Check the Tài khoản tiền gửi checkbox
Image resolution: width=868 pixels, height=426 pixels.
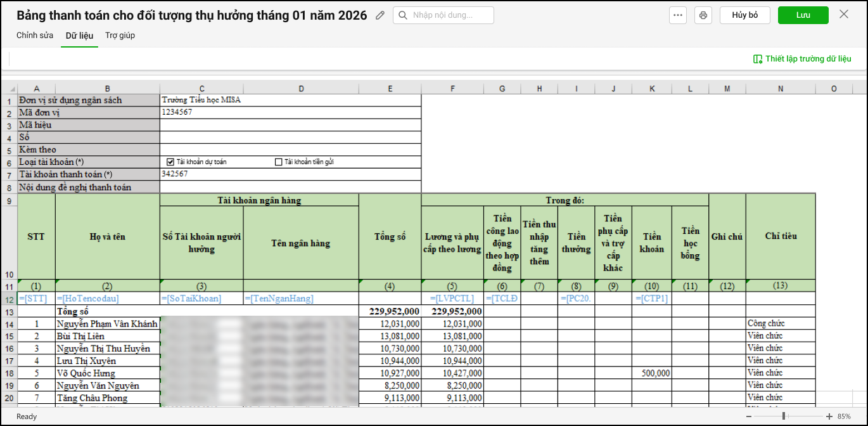tap(278, 162)
